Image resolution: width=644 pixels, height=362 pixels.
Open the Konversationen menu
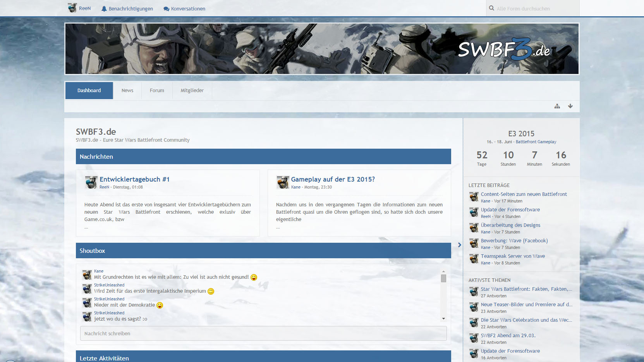tap(184, 9)
